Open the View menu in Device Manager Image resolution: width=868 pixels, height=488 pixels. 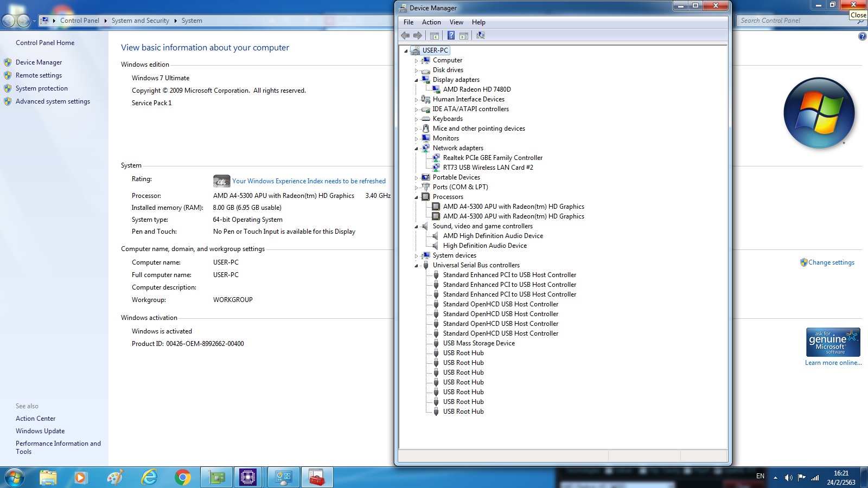click(456, 22)
